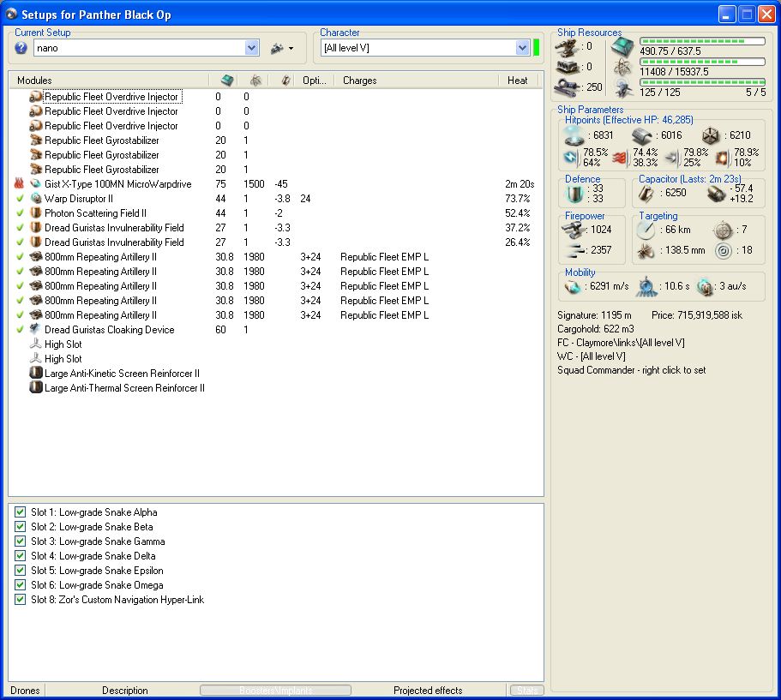Switch to the Description tab
The width and height of the screenshot is (781, 700).
125,690
